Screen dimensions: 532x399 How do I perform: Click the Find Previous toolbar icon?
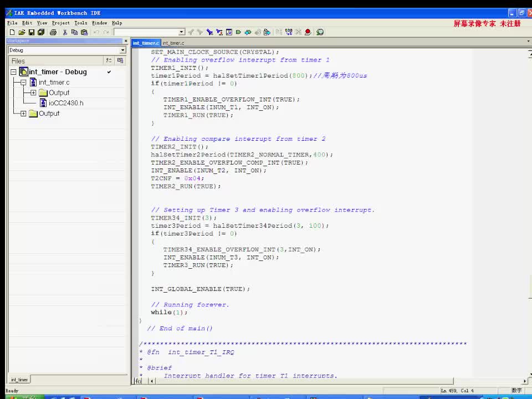191,32
